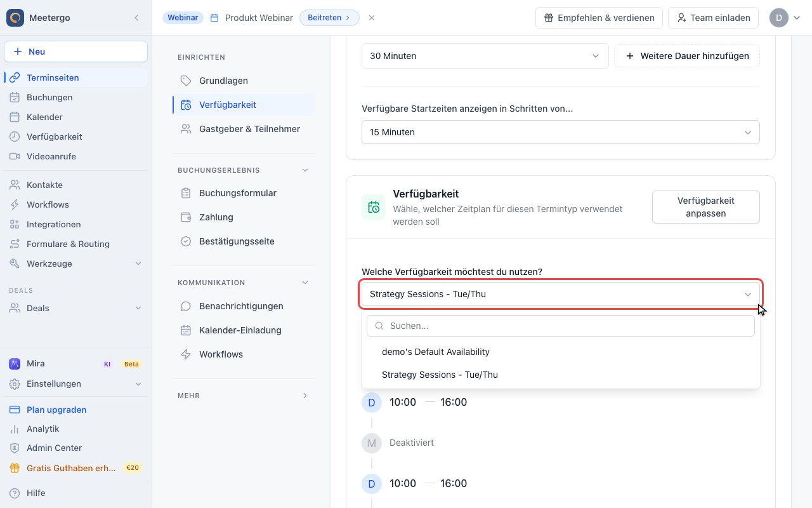Open the 15 Minuten start time step dropdown
This screenshot has height=508, width=812.
click(561, 132)
